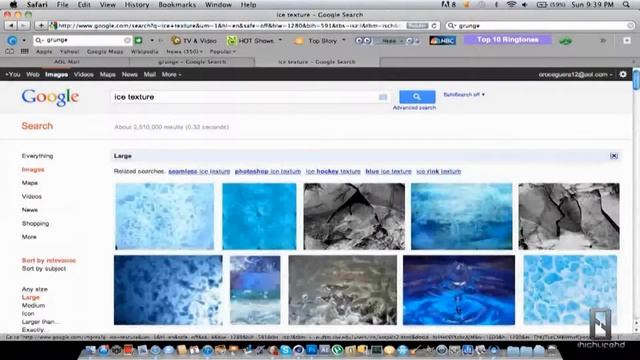Click the ice rink texture related search

coord(439,171)
